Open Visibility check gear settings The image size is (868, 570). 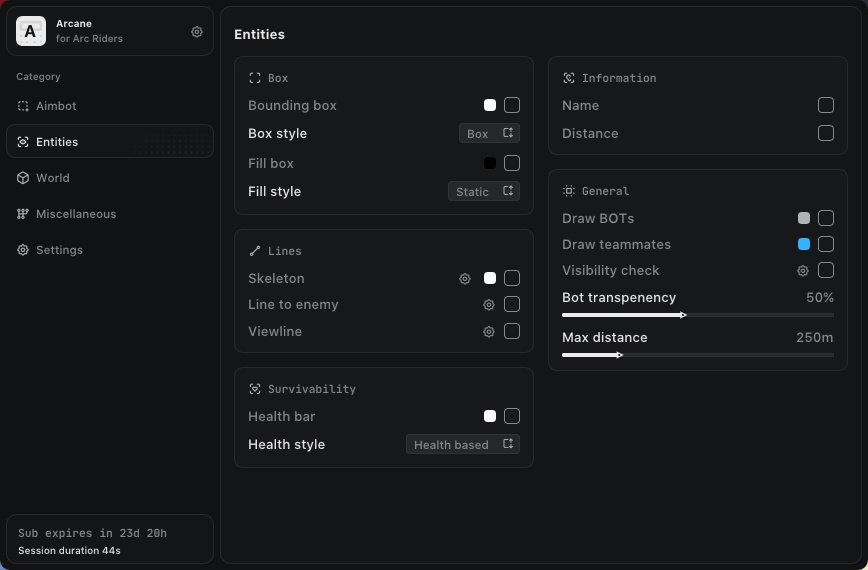pos(802,271)
